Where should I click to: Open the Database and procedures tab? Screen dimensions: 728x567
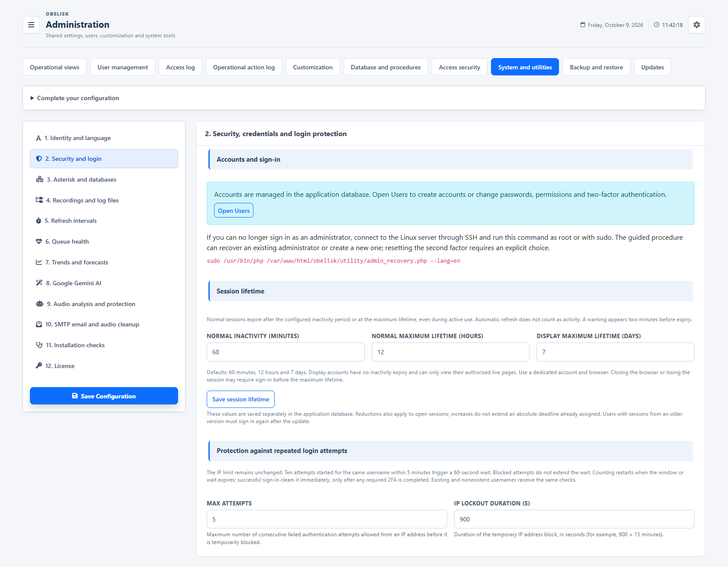click(386, 67)
